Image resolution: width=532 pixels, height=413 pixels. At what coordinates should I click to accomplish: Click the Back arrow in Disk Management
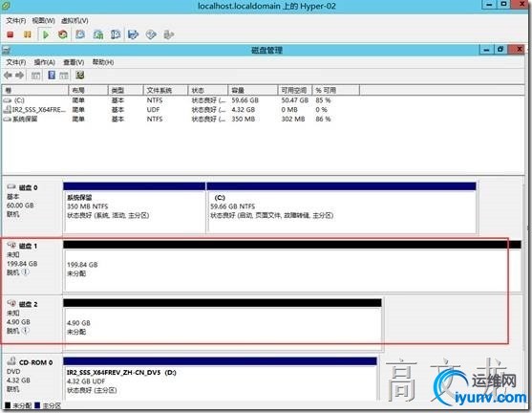(x=8, y=76)
